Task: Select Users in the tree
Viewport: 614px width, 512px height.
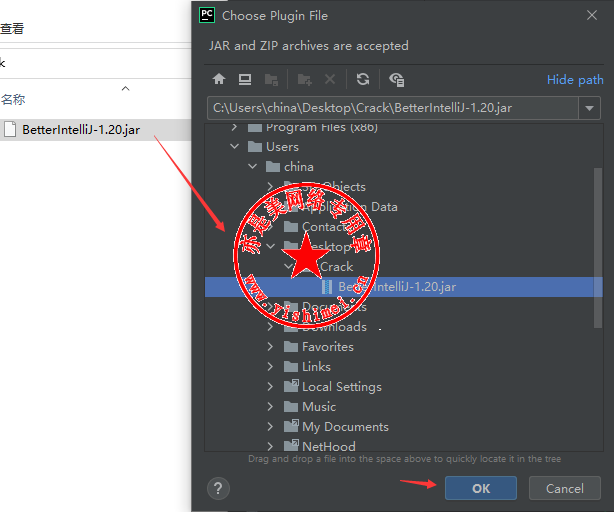Action: (x=282, y=147)
